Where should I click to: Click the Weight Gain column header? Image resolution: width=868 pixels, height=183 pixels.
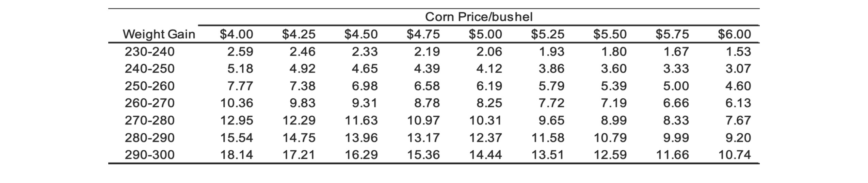coord(159,34)
